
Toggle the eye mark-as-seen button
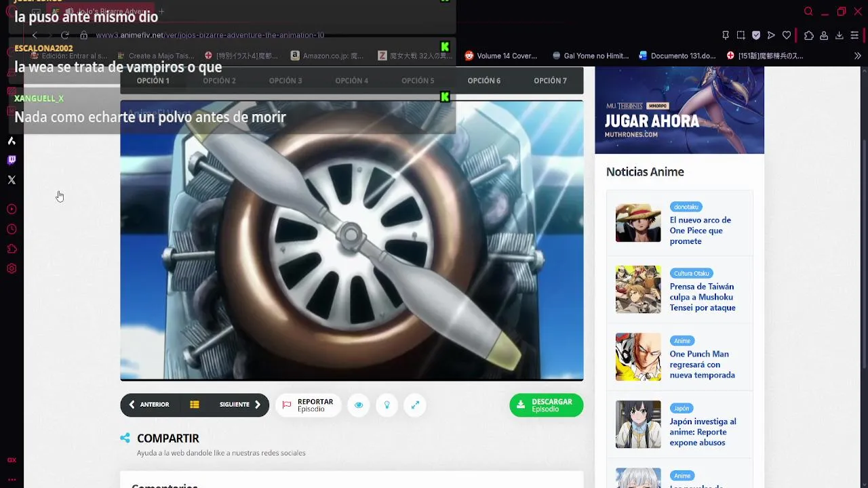click(359, 405)
